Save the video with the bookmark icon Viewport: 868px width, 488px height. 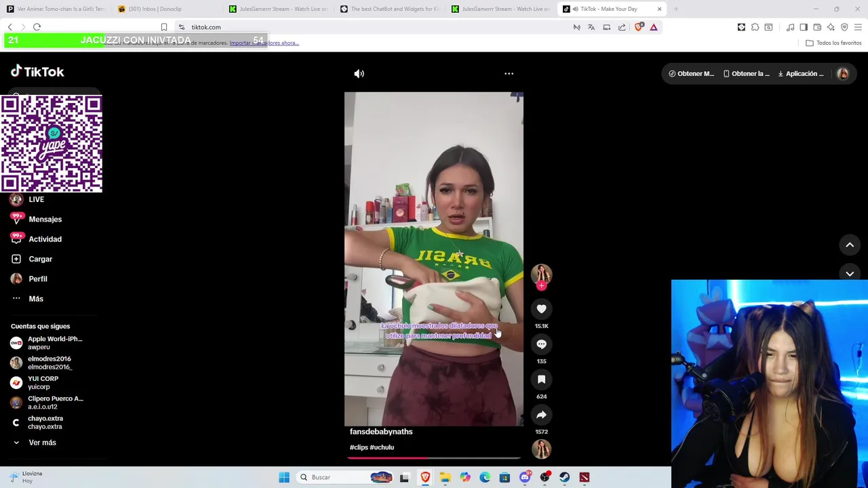click(541, 380)
